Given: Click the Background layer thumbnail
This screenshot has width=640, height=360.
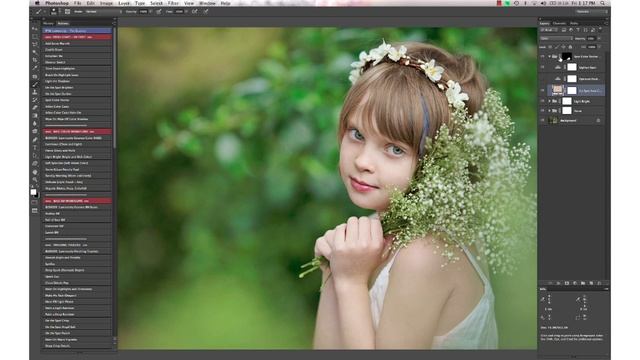Looking at the screenshot, I should point(554,120).
